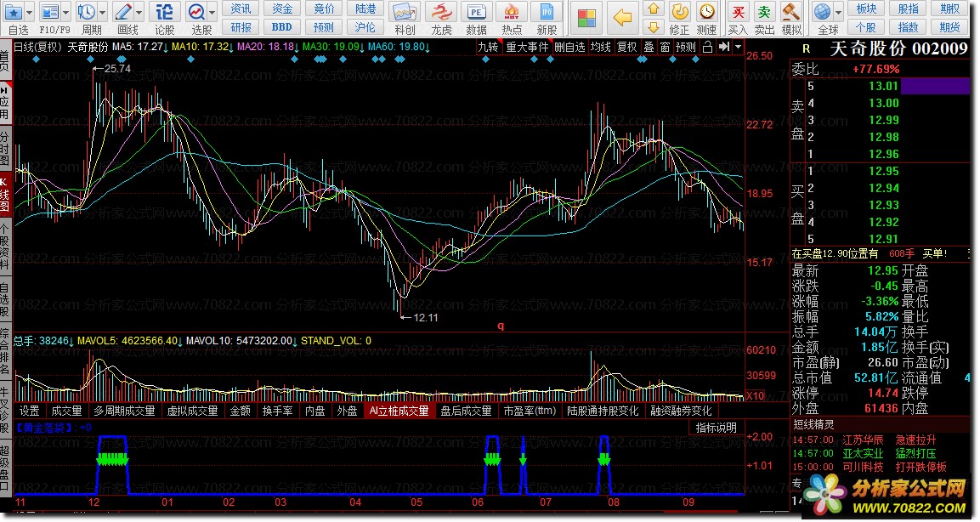The image size is (980, 522).
Task: Open the 个股资料 side tab
Action: 5,245
